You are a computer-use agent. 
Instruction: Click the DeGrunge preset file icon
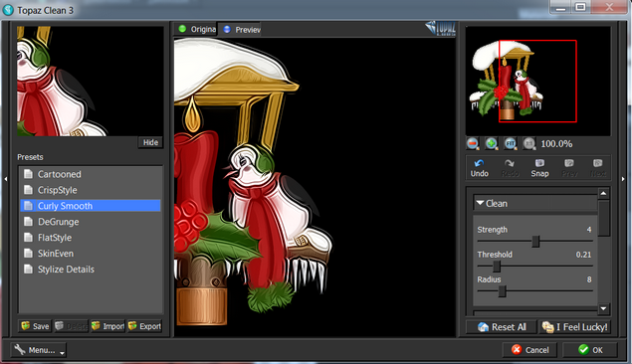click(x=28, y=222)
